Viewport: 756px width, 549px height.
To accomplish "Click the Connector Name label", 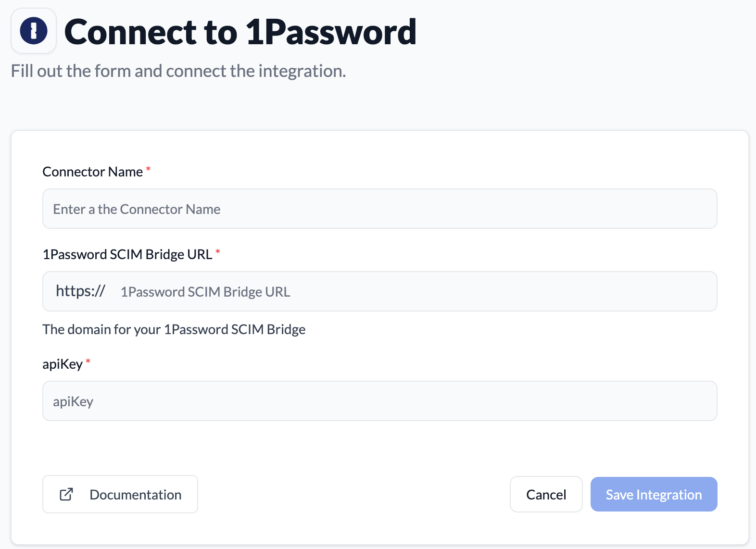I will click(x=93, y=172).
